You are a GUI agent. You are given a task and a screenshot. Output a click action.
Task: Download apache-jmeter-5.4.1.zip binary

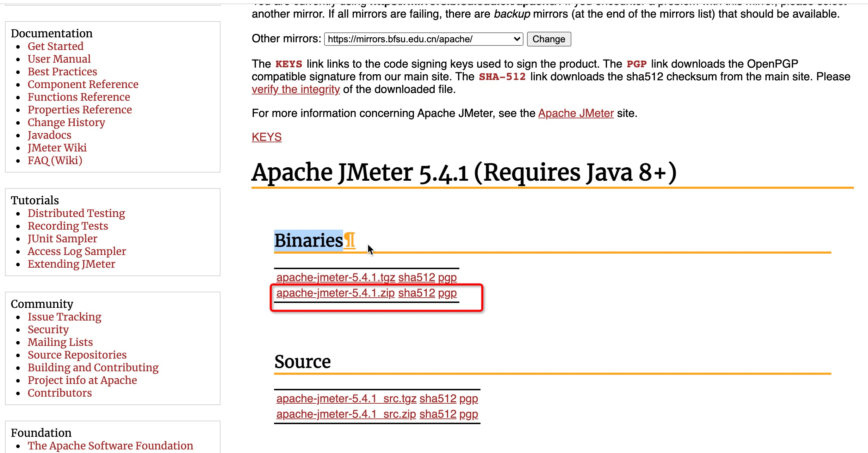(335, 293)
